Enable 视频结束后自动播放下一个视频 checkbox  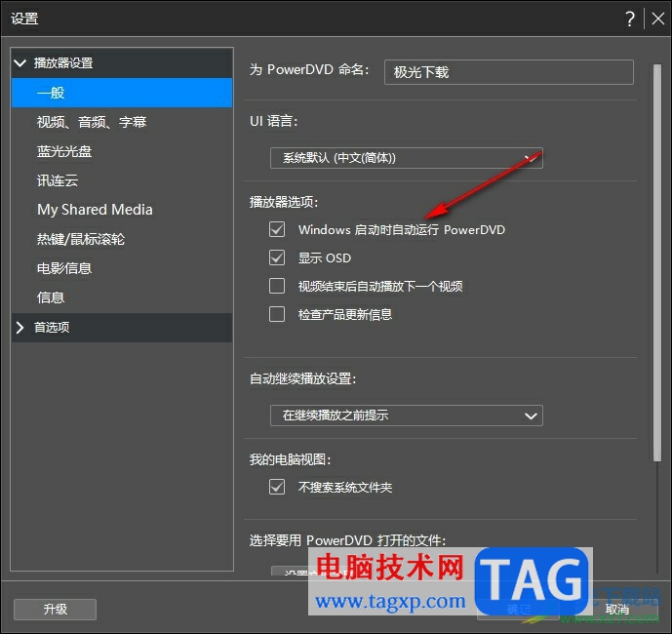coord(277,286)
